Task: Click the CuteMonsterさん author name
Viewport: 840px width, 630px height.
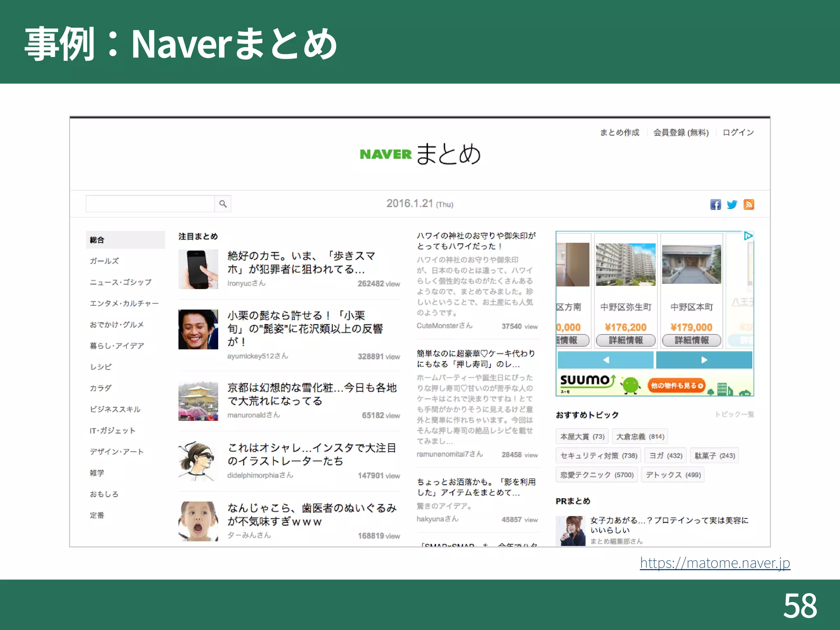Action: [445, 326]
